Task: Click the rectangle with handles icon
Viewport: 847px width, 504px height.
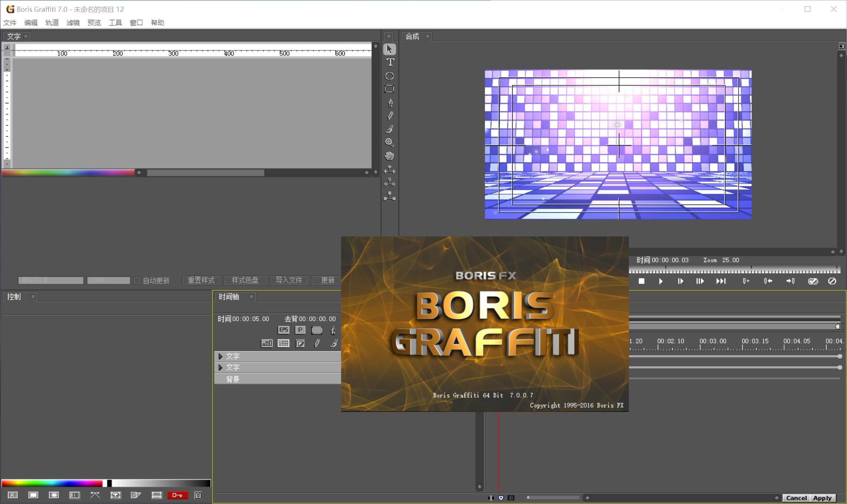Action: tap(157, 495)
